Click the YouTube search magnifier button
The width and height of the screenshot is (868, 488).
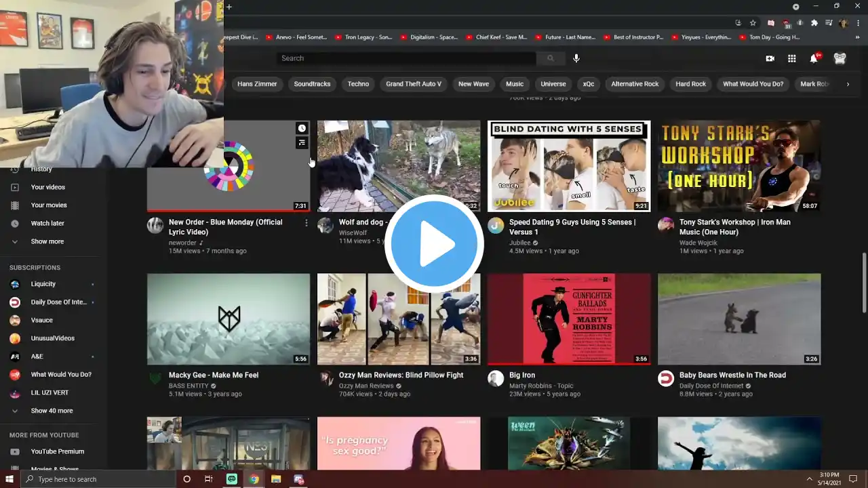pyautogui.click(x=551, y=58)
